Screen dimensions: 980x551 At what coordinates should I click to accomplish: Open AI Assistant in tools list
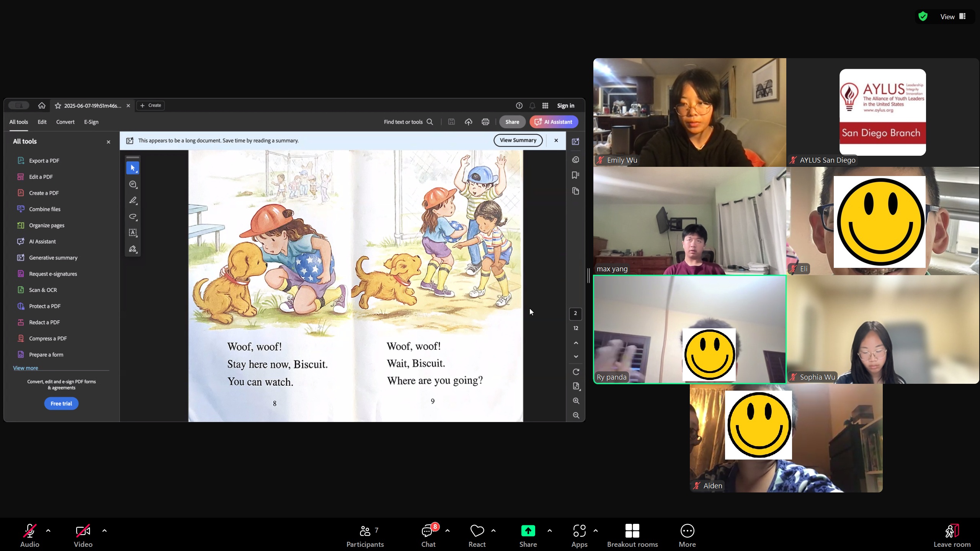point(36,241)
